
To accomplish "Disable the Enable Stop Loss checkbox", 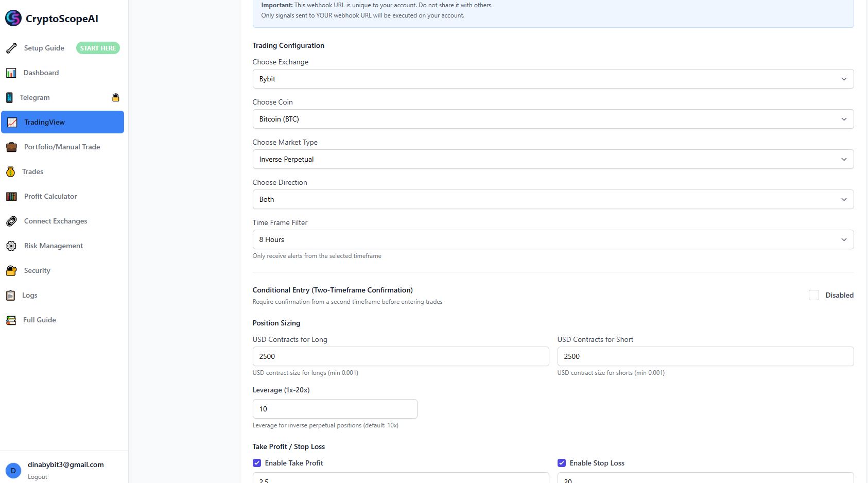I will coord(562,462).
